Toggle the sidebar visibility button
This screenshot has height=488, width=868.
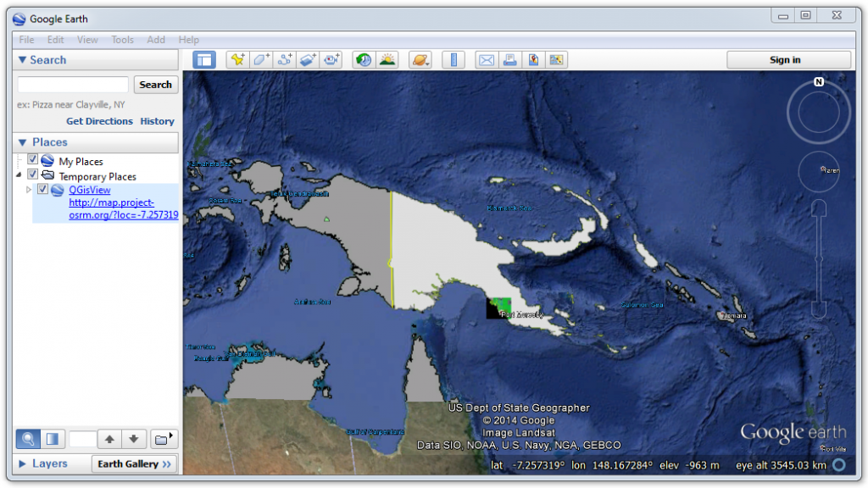tap(204, 60)
